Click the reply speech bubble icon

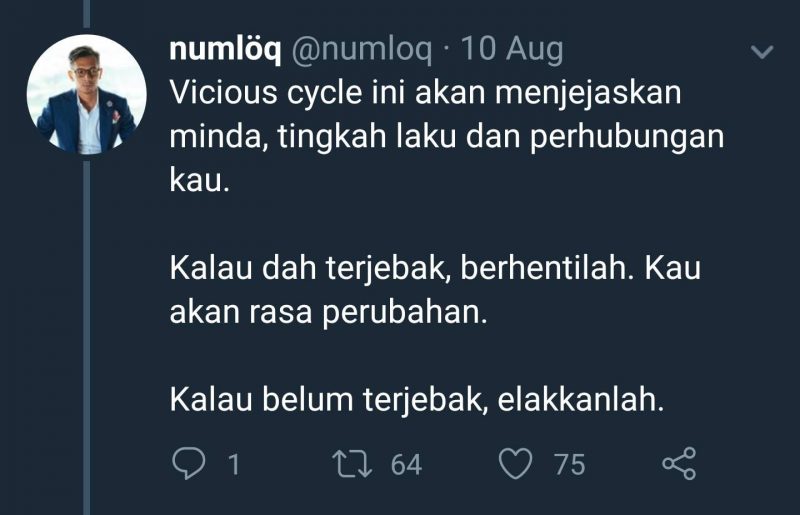[189, 463]
